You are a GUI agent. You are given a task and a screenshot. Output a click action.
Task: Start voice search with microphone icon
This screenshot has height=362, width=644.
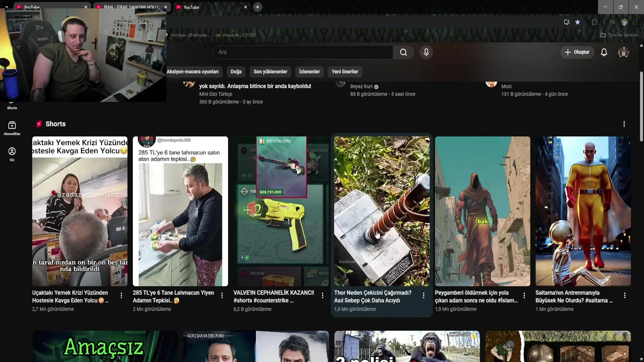pyautogui.click(x=426, y=52)
